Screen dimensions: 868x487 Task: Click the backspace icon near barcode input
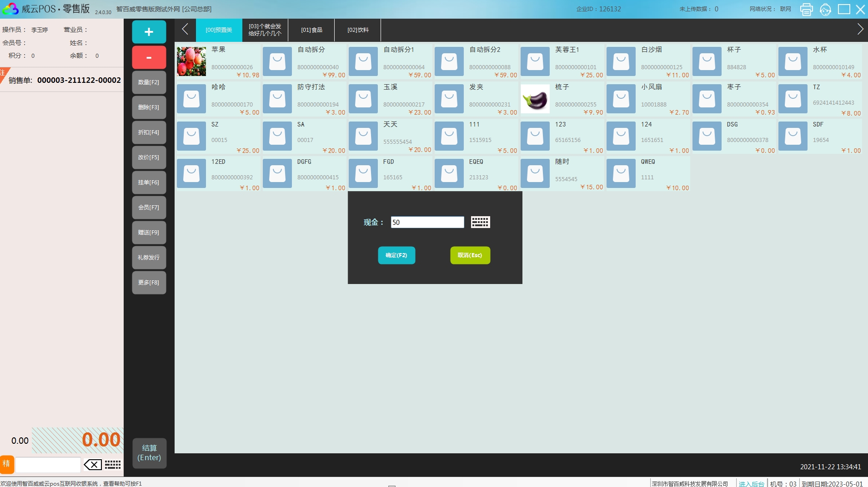point(93,465)
